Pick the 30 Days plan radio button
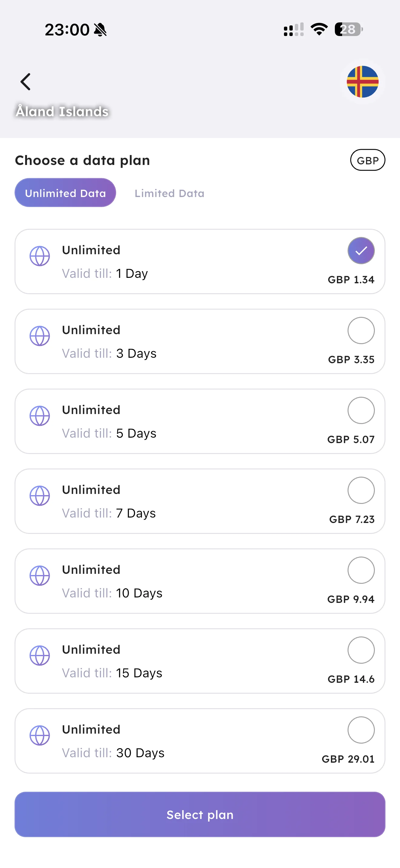This screenshot has height=868, width=400. [361, 730]
